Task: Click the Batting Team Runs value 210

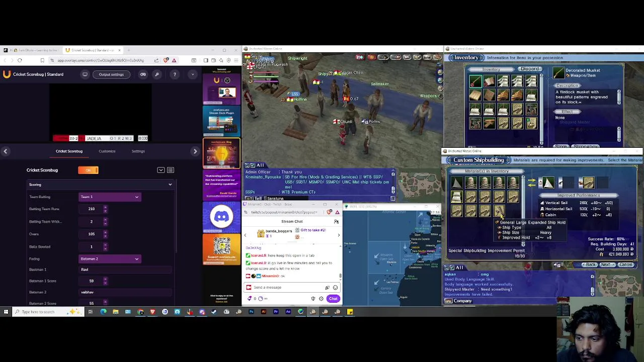Action: pos(91,209)
